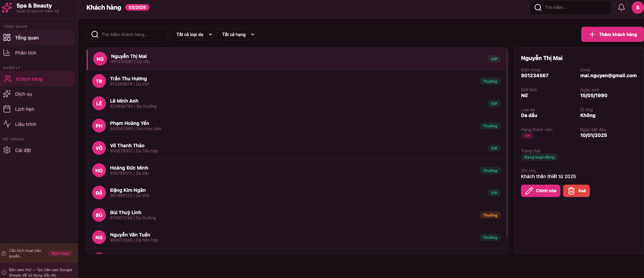
Task: Click the magnifier in the top search bar
Action: (538, 7)
